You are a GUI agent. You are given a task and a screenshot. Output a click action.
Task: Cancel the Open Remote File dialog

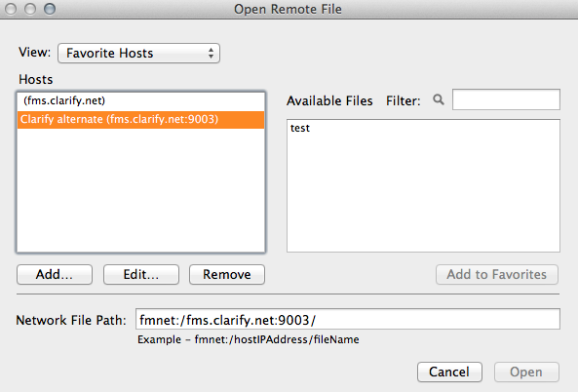pyautogui.click(x=449, y=372)
